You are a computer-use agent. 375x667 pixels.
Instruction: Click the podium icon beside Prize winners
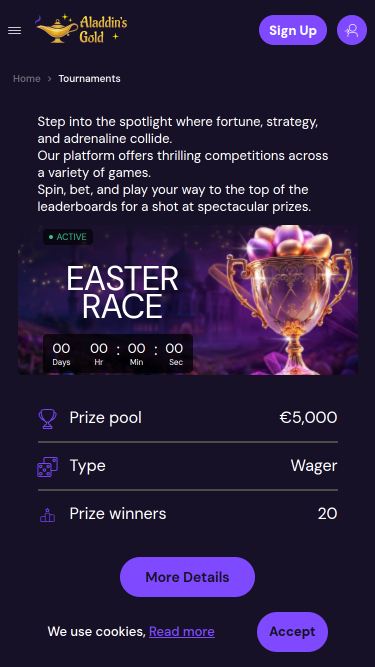coord(47,515)
